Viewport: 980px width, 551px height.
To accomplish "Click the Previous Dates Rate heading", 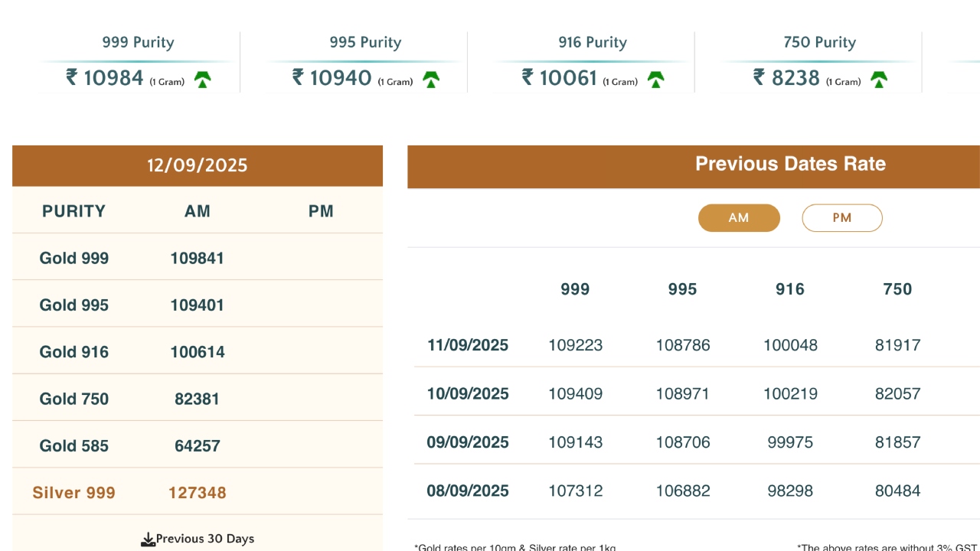I will pos(790,164).
